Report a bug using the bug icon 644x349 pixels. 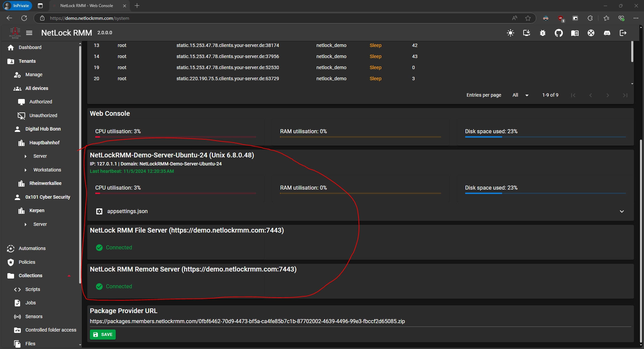[x=542, y=33]
